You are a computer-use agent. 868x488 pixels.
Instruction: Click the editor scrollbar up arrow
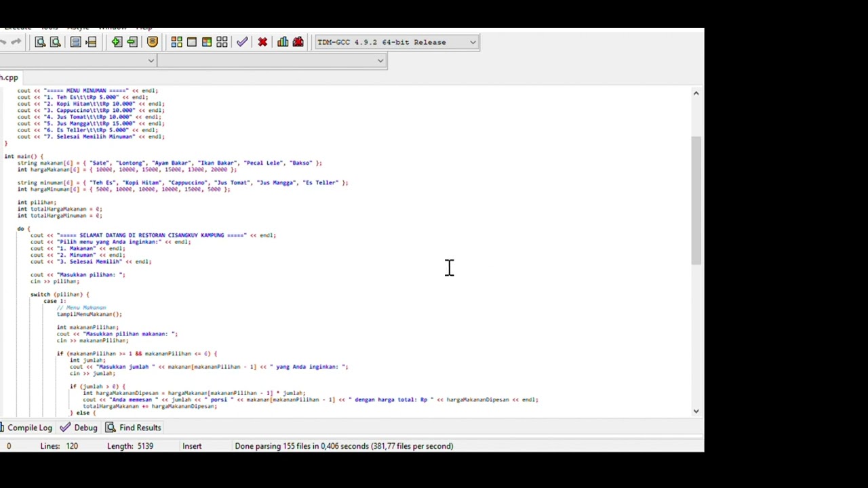point(696,93)
